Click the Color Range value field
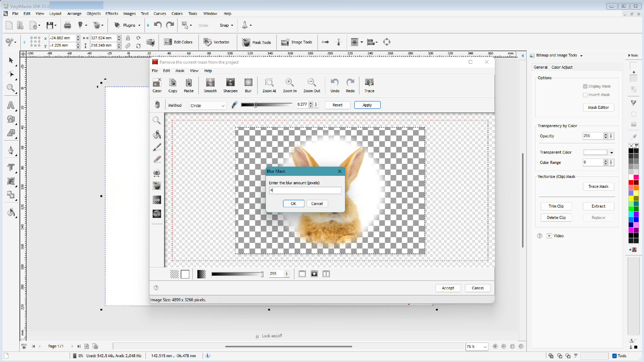Viewport: 644px width, 362px height. [x=593, y=162]
